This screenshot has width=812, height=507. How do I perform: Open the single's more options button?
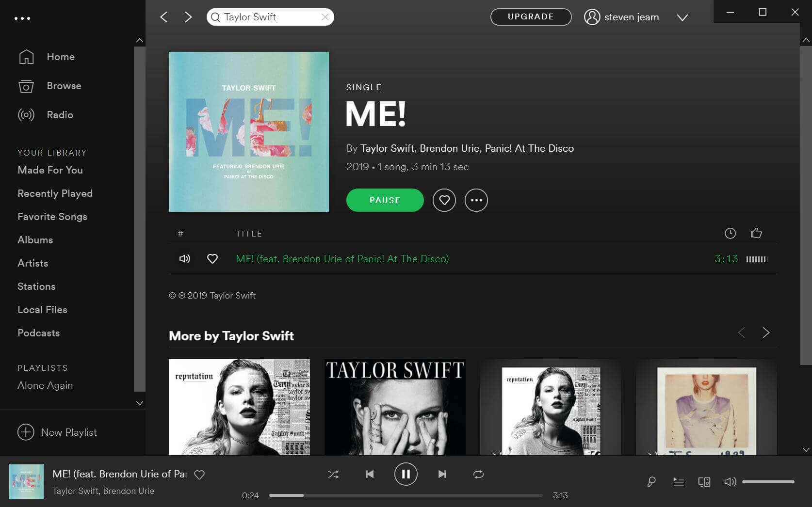coord(476,200)
